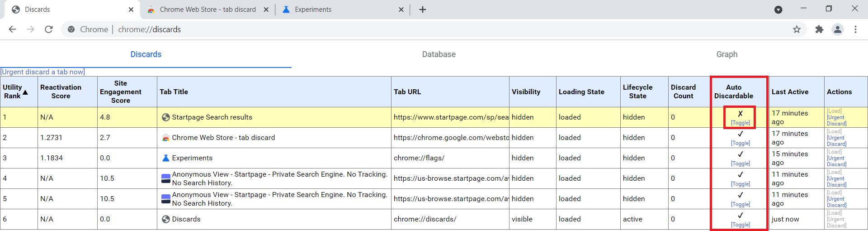This screenshot has width=868, height=231.
Task: Click the chrome://discards/ URL cell
Action: click(x=450, y=219)
